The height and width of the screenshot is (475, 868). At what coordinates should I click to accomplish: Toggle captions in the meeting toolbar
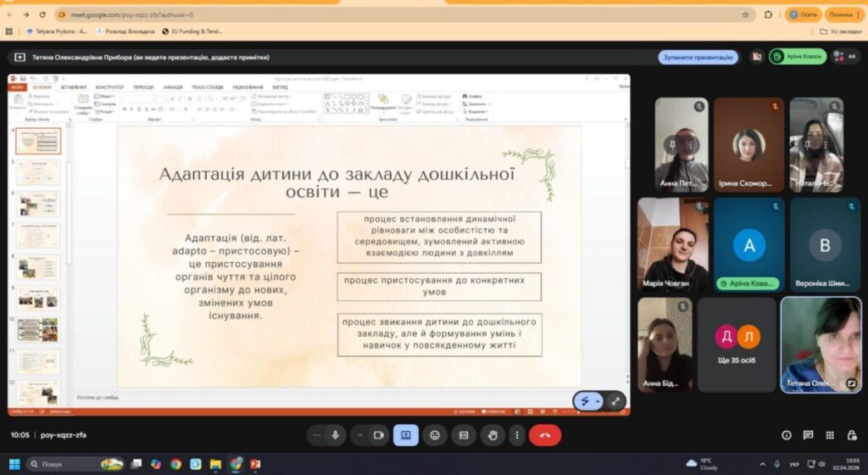click(464, 435)
